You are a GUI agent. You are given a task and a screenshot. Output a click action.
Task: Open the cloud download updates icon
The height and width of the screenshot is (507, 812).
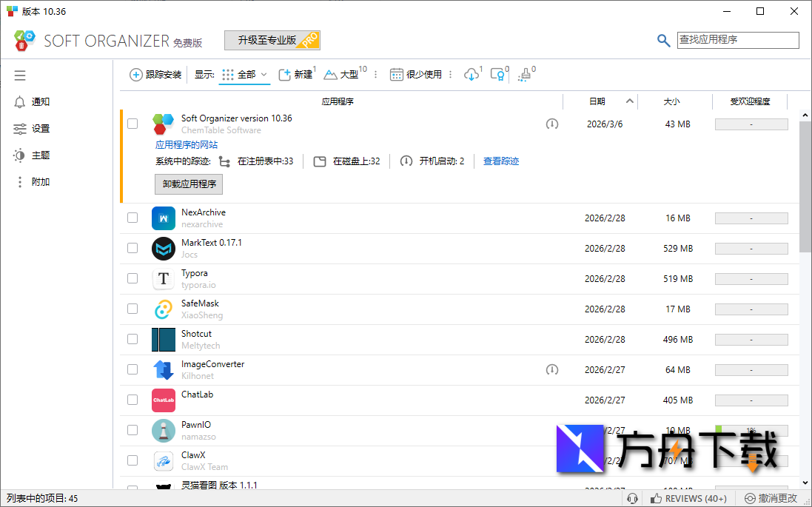coord(472,74)
